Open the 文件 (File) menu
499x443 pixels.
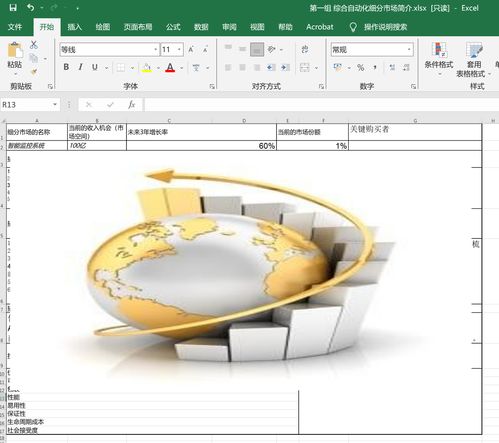(15, 27)
